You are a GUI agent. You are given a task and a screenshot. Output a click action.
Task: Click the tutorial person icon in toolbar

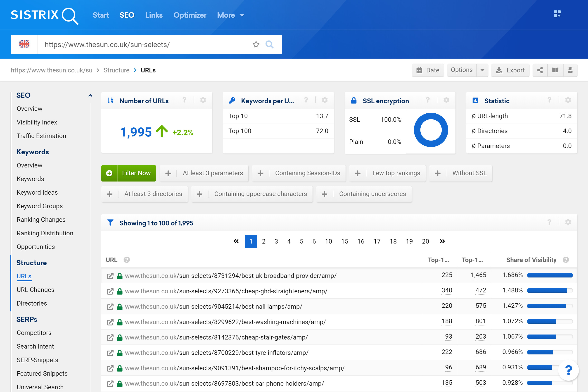point(570,70)
